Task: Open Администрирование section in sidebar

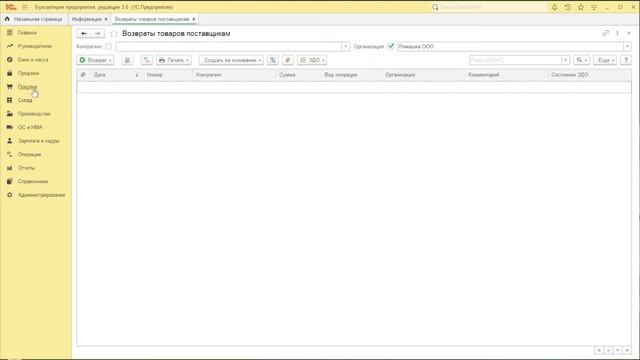Action: 42,195
